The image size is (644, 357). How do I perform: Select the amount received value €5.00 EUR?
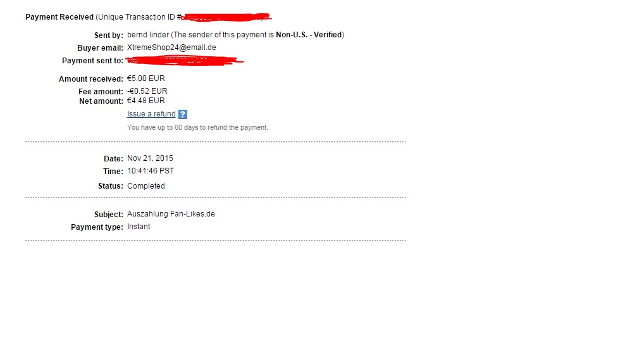tap(146, 78)
